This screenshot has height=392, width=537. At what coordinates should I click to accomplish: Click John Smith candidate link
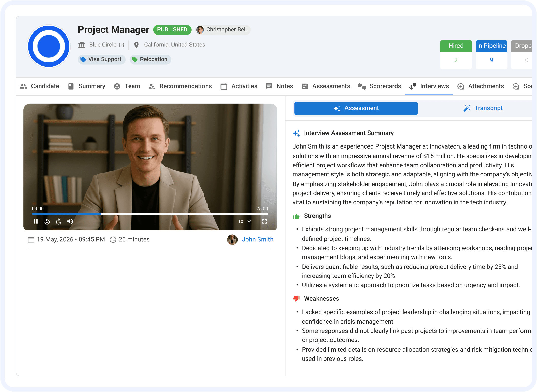pos(257,239)
